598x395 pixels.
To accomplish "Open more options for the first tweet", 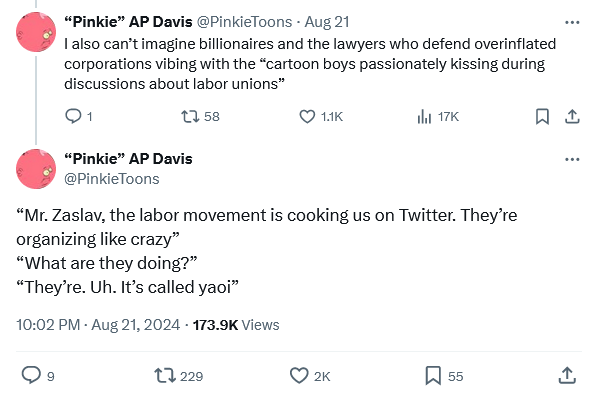I will click(572, 22).
